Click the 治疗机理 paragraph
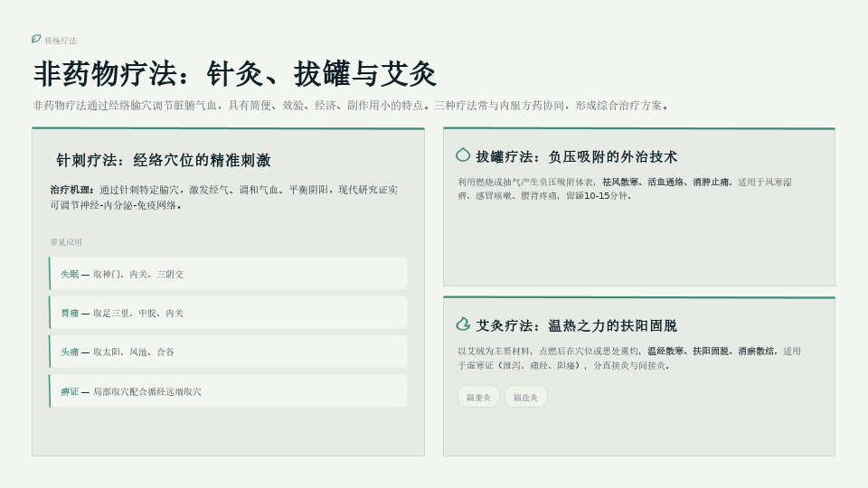The width and height of the screenshot is (868, 488). coord(223,198)
